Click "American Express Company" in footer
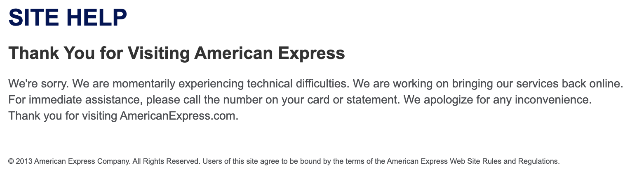This screenshot has width=644, height=179. 82,161
